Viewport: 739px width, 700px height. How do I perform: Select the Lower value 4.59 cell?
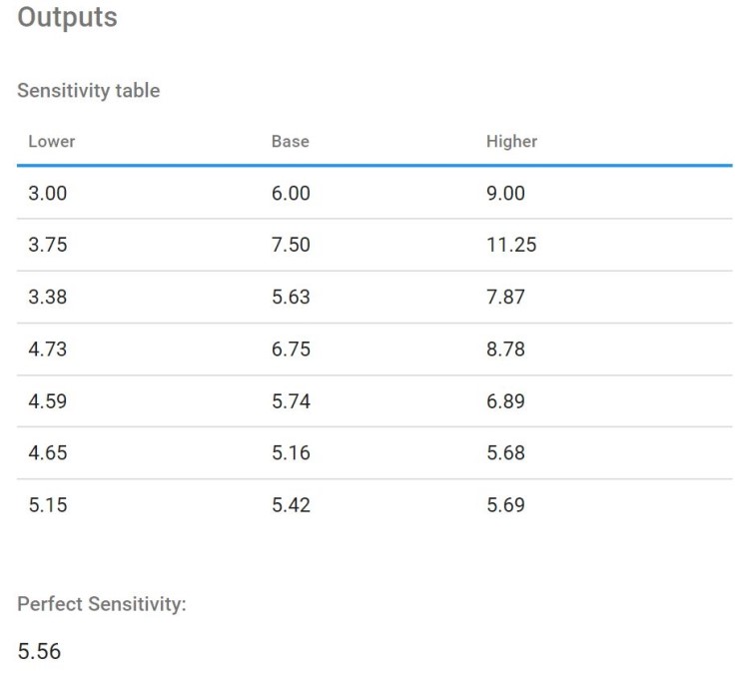[x=48, y=401]
